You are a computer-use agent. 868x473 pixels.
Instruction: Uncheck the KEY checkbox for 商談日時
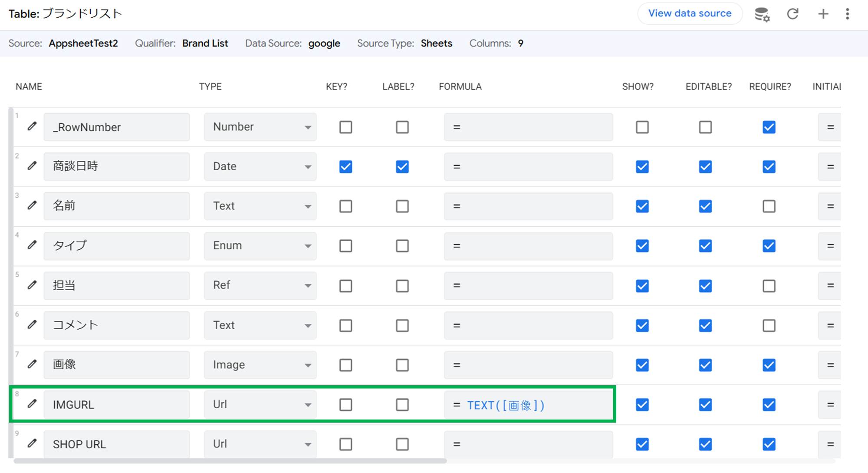345,167
